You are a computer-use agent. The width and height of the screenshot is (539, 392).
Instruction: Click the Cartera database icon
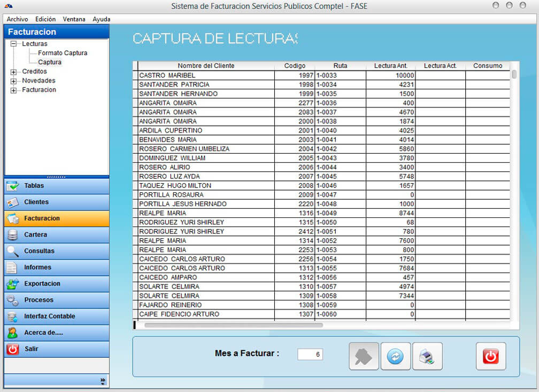13,235
